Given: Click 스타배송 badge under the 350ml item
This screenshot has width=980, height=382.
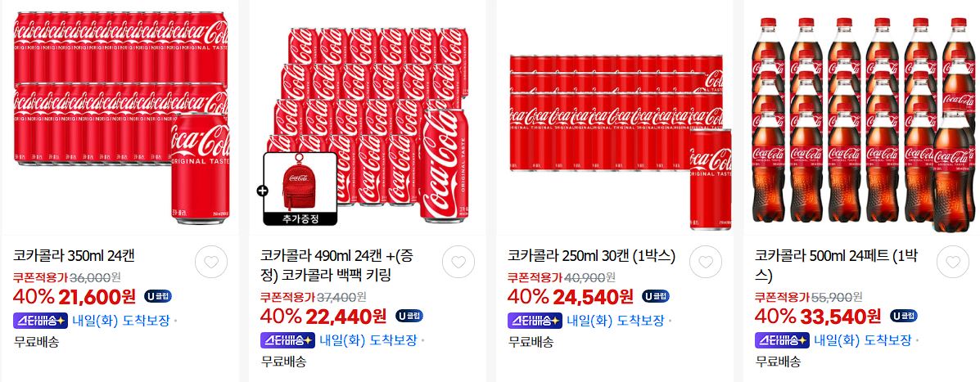Looking at the screenshot, I should tap(40, 321).
